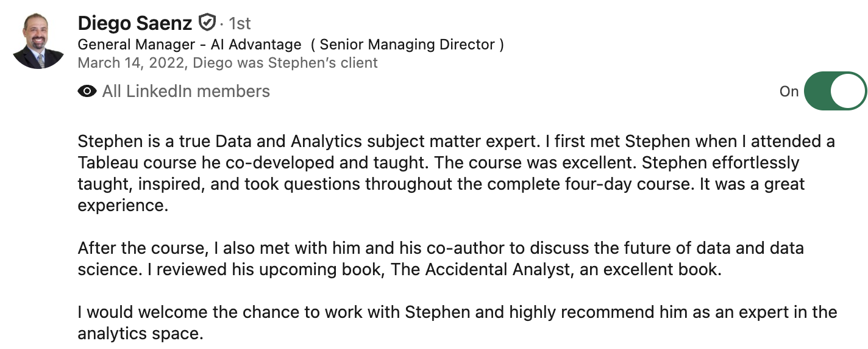Open Diego Saenz's profile photo
Viewport: 868px width, 349px height.
click(x=38, y=41)
